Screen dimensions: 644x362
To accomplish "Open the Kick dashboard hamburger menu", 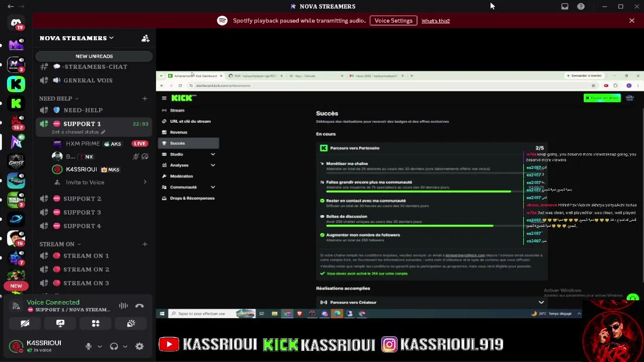I will tap(164, 98).
